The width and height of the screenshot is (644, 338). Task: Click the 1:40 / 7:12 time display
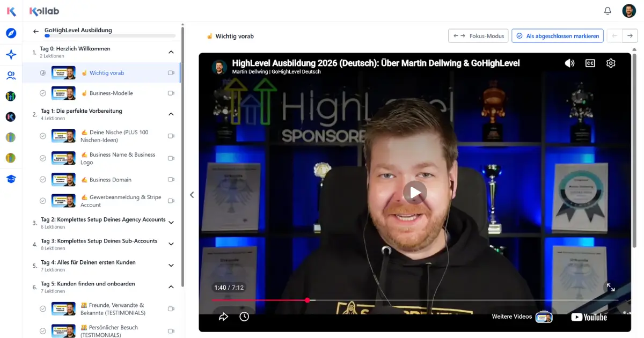pos(229,288)
